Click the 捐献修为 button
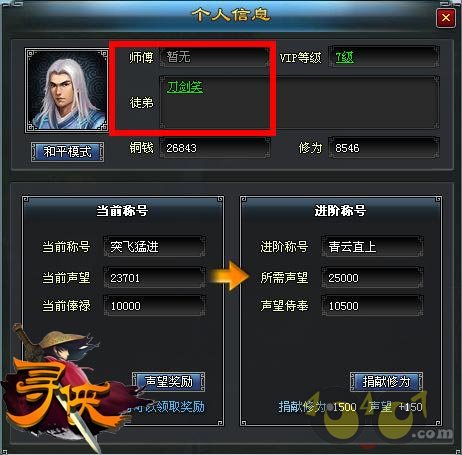Screen dimensions: 462x455 click(x=386, y=381)
